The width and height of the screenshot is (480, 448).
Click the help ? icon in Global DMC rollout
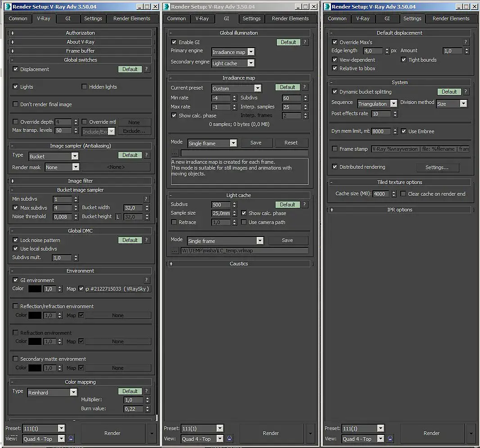(146, 240)
